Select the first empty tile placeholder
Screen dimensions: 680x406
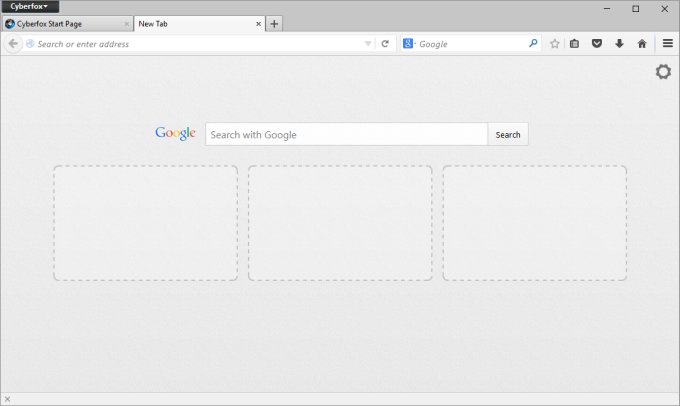click(146, 223)
